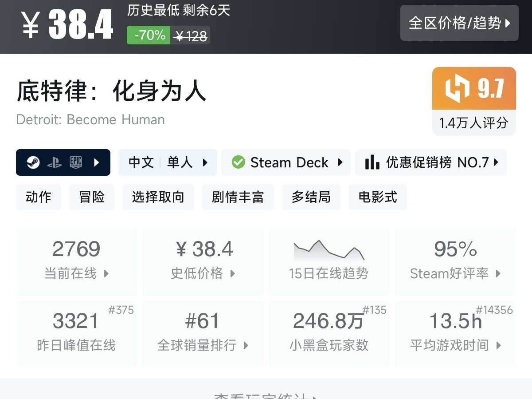Open the 全球销量排行 #61 card

203,334
